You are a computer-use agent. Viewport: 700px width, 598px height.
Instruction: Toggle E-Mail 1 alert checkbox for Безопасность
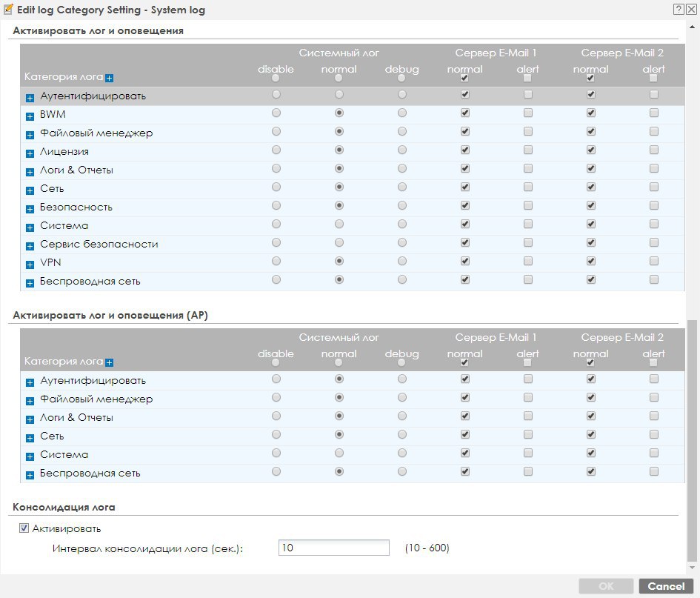pos(528,205)
